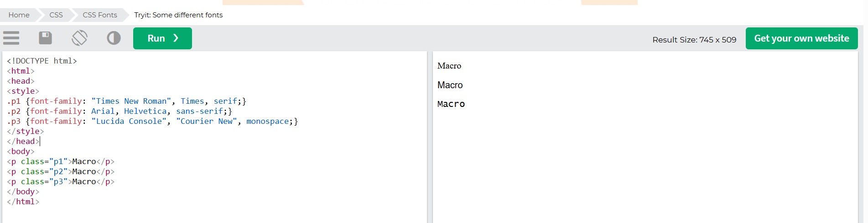Navigate to the CSS Fonts breadcrumb
The image size is (868, 223).
click(x=100, y=15)
